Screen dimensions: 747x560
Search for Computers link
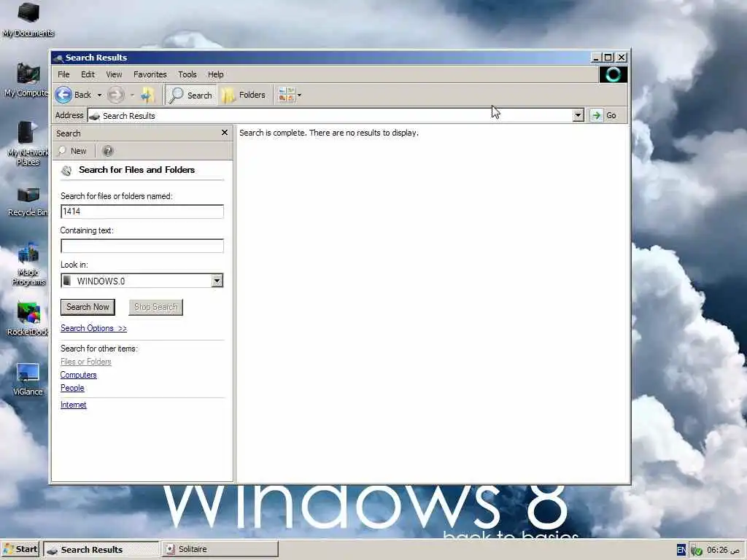(78, 375)
